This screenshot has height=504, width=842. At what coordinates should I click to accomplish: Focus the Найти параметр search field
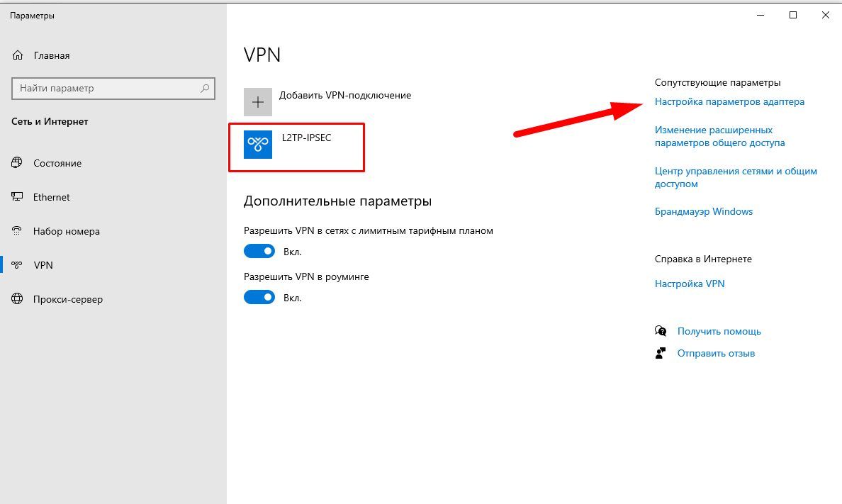tap(113, 88)
